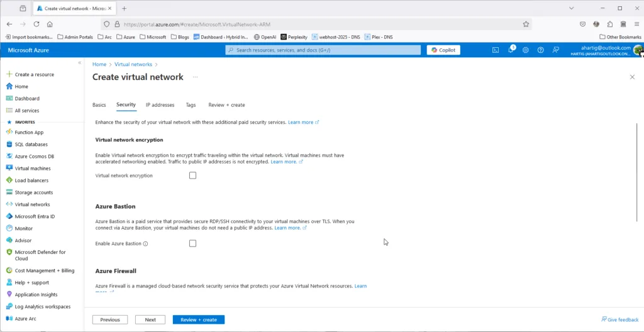Open the Tags tab
This screenshot has height=332, width=644.
191,105
